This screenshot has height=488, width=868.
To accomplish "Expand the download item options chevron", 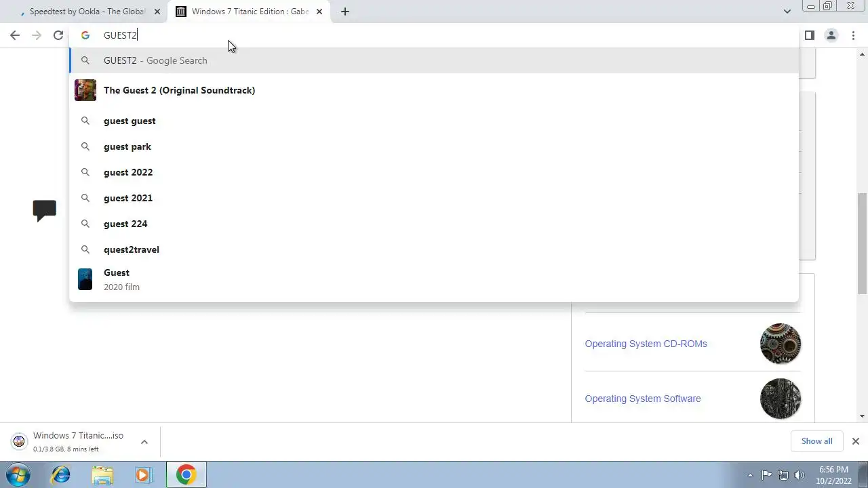I will coord(144,442).
